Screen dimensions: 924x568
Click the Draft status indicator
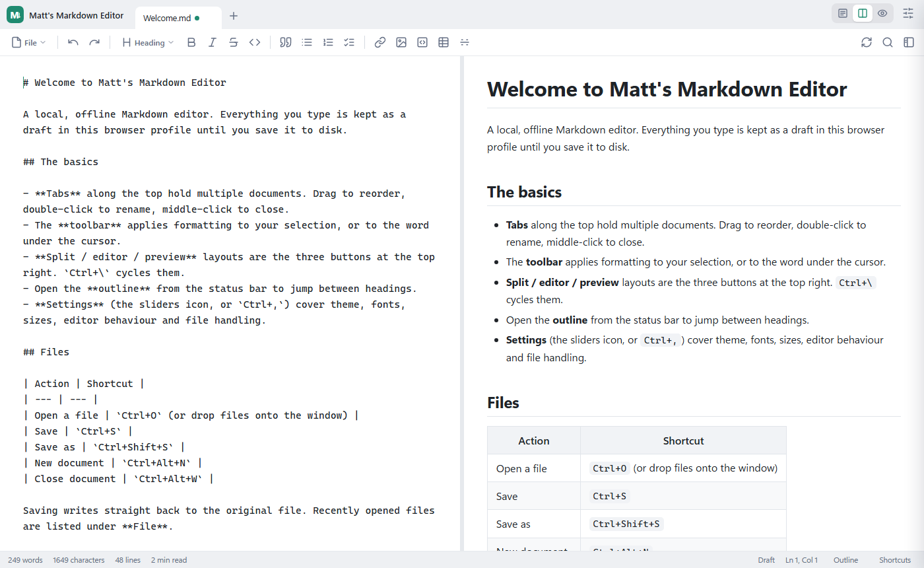766,560
